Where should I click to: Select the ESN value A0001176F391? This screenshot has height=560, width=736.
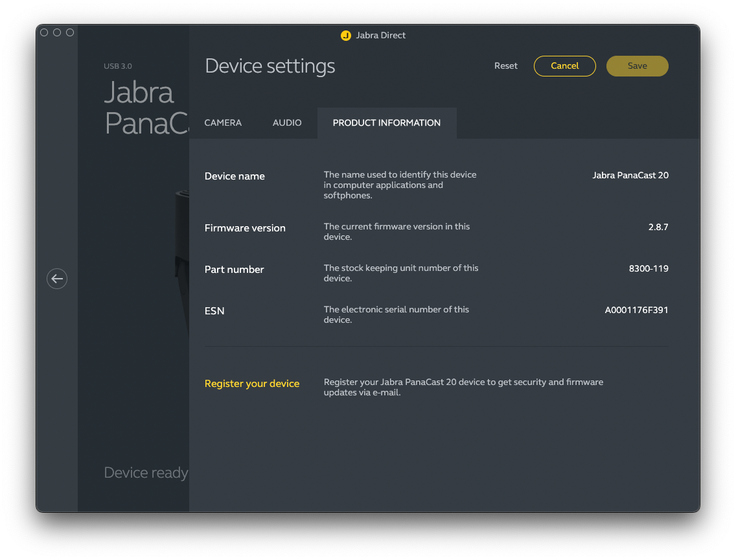(x=636, y=310)
